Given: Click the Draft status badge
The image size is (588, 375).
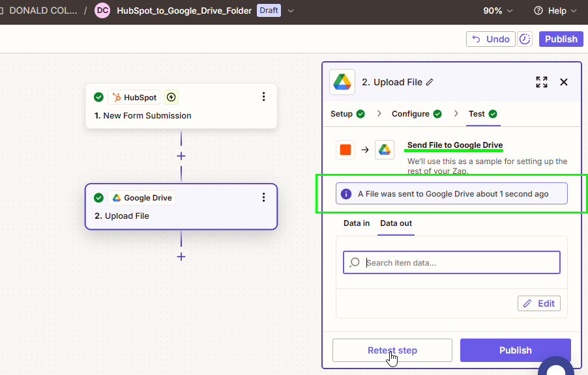Looking at the screenshot, I should [269, 10].
